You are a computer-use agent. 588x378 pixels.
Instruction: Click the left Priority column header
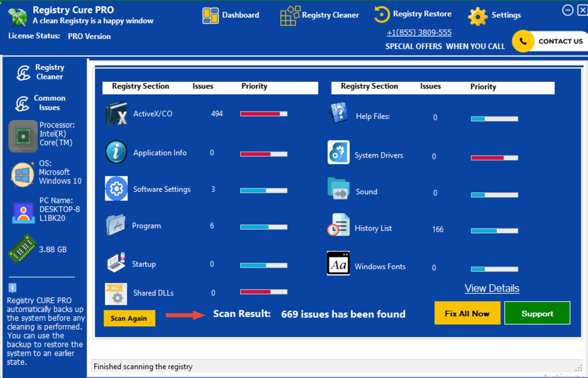[254, 86]
